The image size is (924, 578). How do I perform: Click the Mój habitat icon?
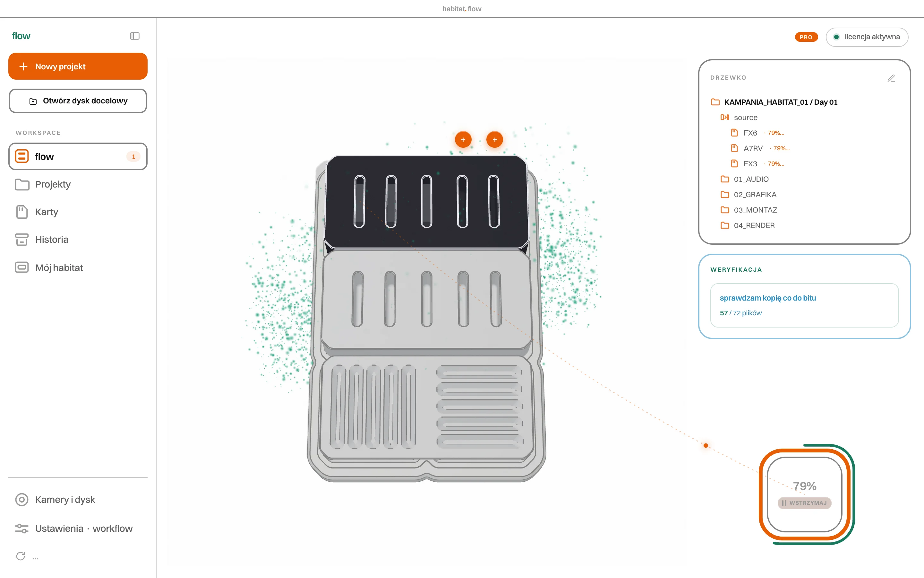click(x=22, y=267)
